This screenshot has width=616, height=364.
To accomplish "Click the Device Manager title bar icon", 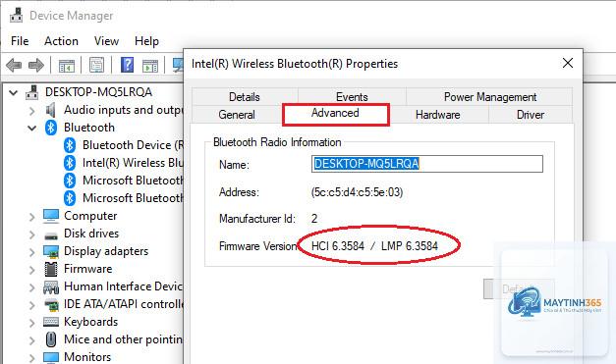I will 16,15.
